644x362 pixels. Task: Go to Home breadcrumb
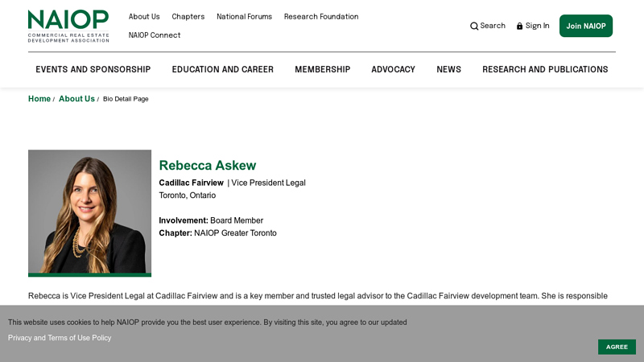pyautogui.click(x=39, y=99)
